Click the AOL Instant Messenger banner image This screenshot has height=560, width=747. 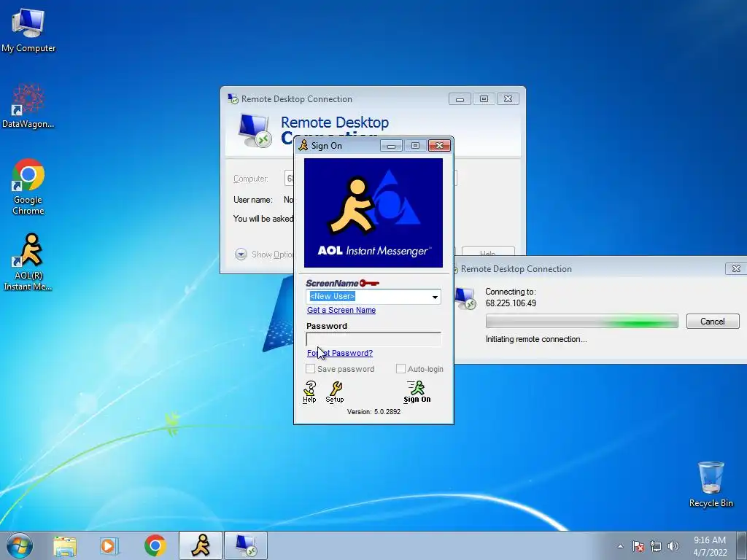373,213
